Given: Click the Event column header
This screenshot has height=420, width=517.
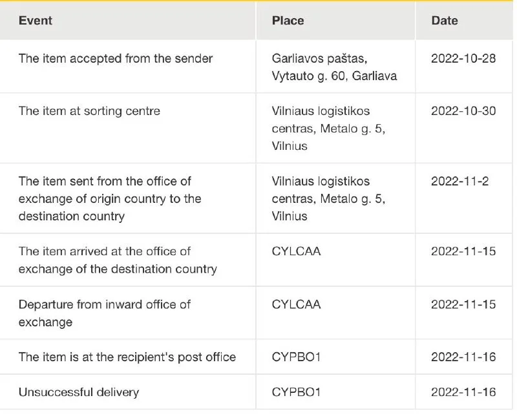Looking at the screenshot, I should (36, 20).
